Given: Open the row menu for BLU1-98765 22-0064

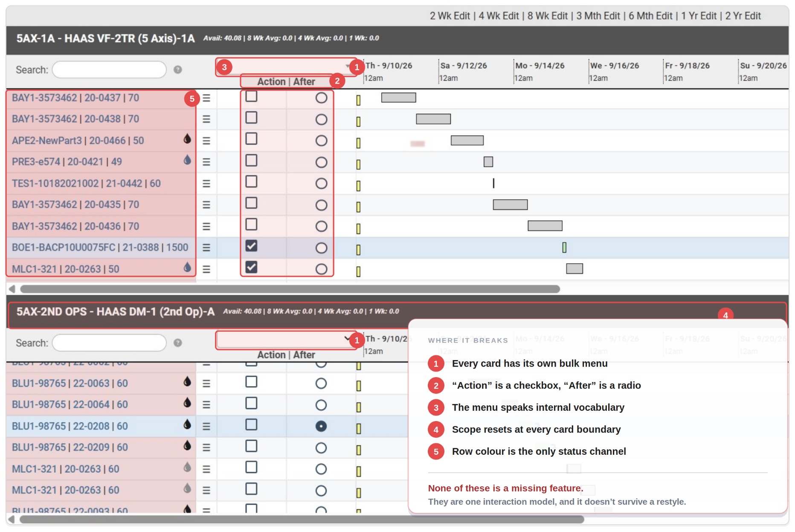Looking at the screenshot, I should (x=206, y=405).
